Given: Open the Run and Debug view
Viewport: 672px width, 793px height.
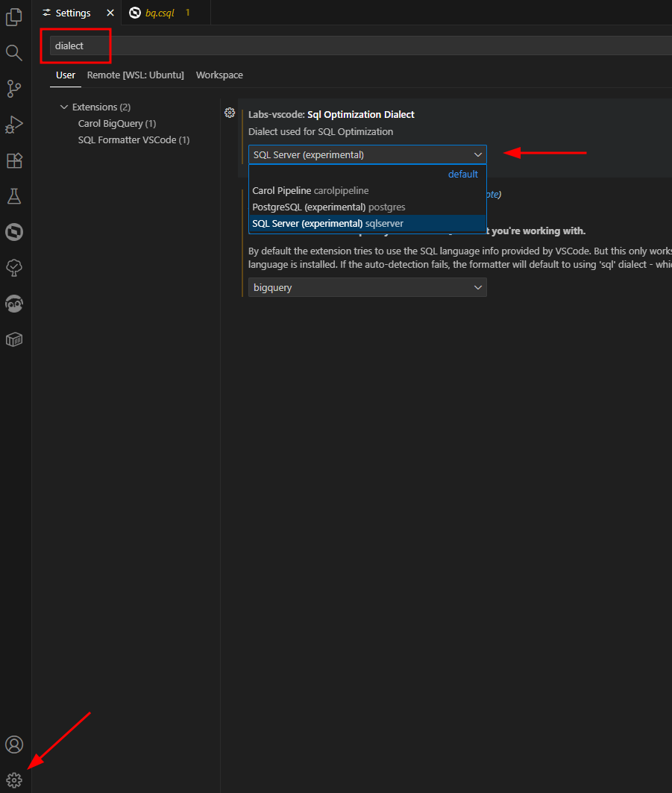Looking at the screenshot, I should pyautogui.click(x=14, y=125).
